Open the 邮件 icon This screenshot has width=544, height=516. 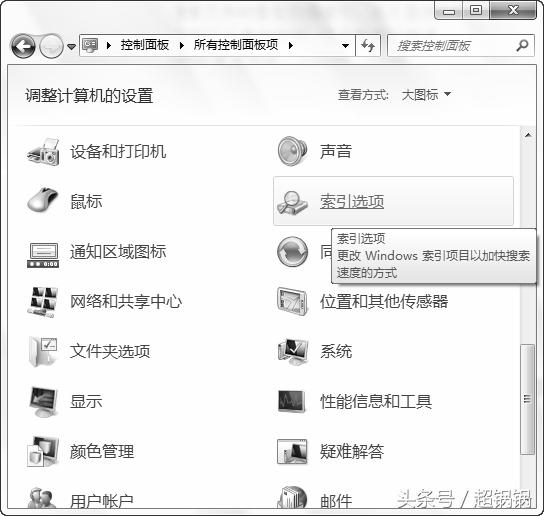point(292,497)
